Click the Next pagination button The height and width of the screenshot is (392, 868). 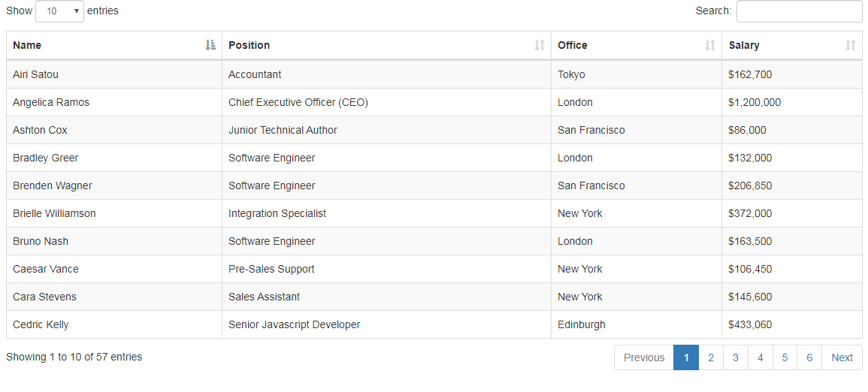(842, 357)
